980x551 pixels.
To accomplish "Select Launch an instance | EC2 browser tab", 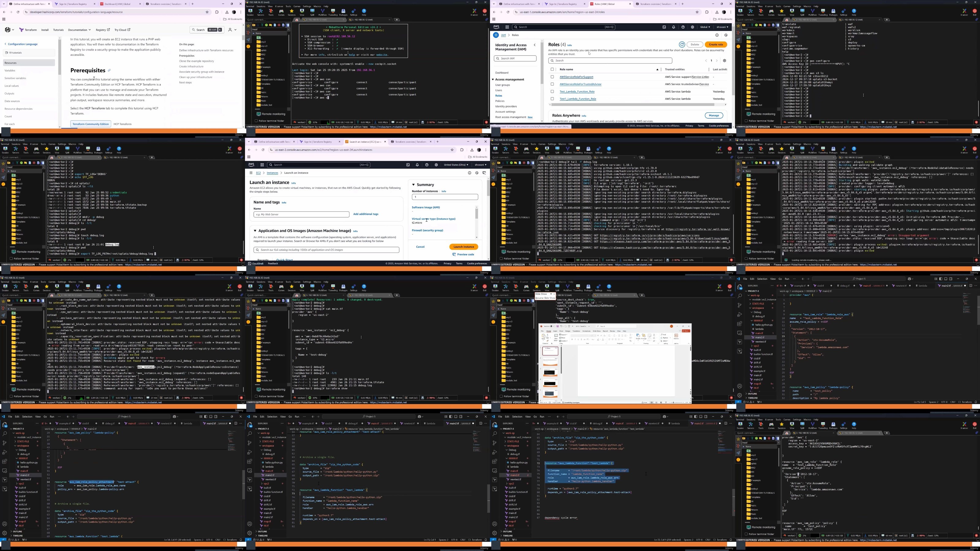I will tap(365, 141).
